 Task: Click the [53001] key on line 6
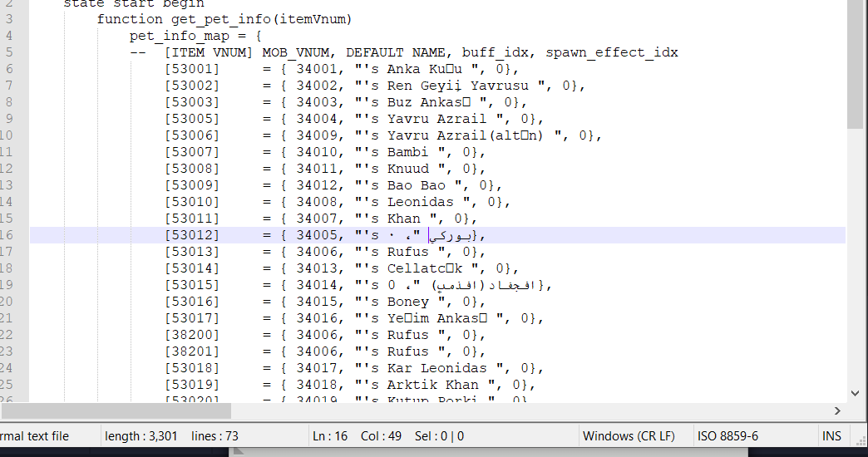coord(191,69)
